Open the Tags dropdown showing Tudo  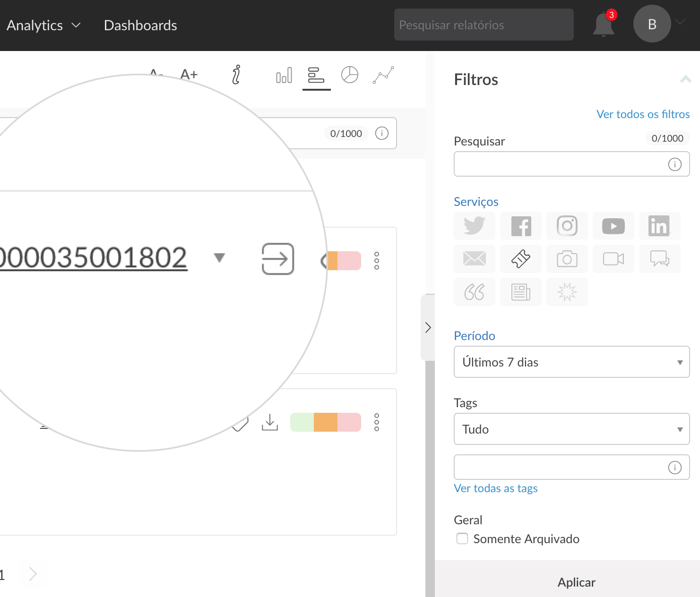571,429
